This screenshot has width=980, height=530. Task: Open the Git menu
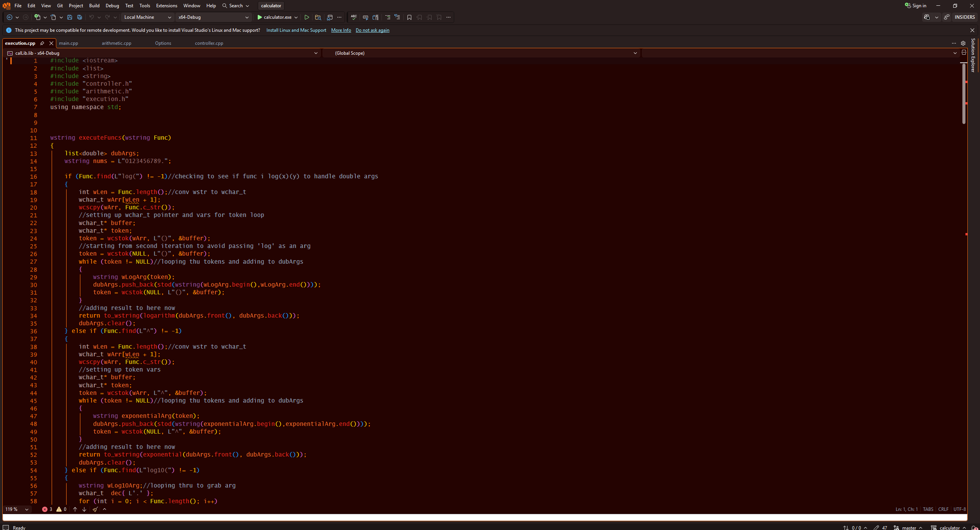(x=59, y=5)
